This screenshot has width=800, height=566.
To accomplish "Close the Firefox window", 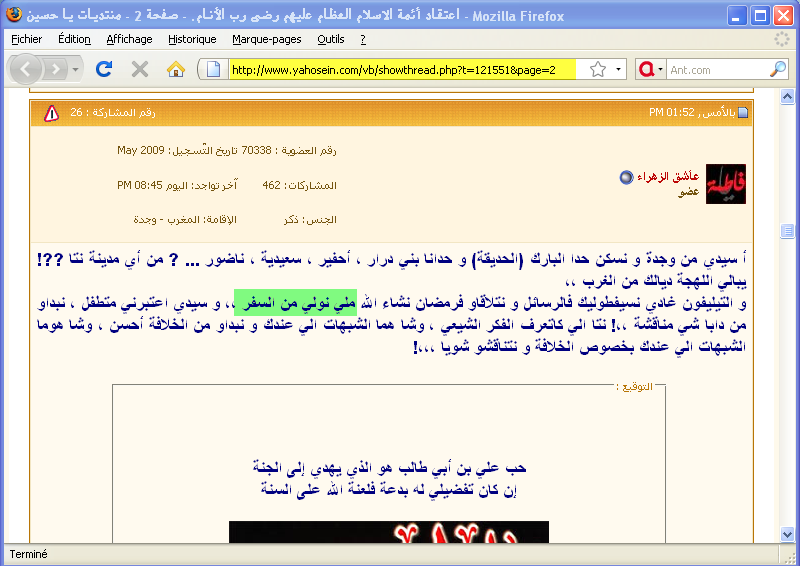I will pyautogui.click(x=783, y=16).
